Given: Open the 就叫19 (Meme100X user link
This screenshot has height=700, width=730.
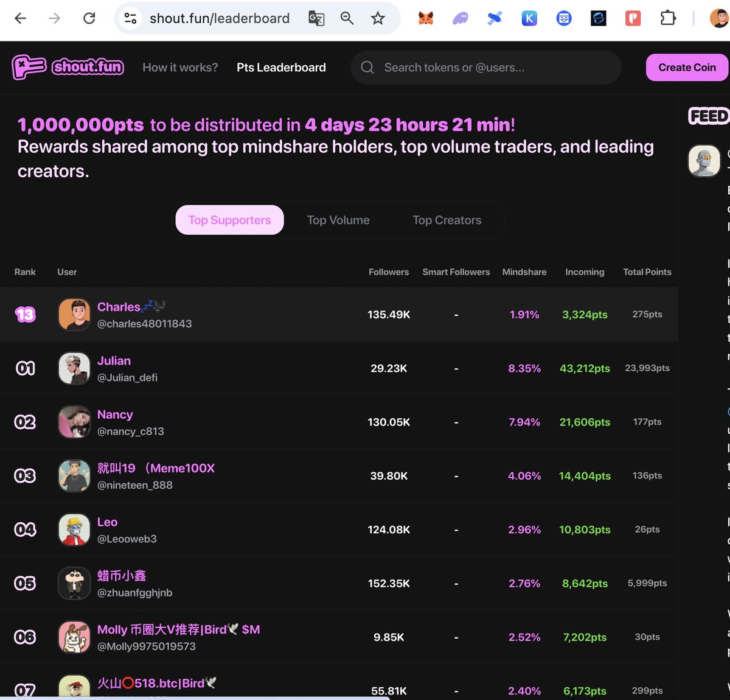Looking at the screenshot, I should coord(156,468).
